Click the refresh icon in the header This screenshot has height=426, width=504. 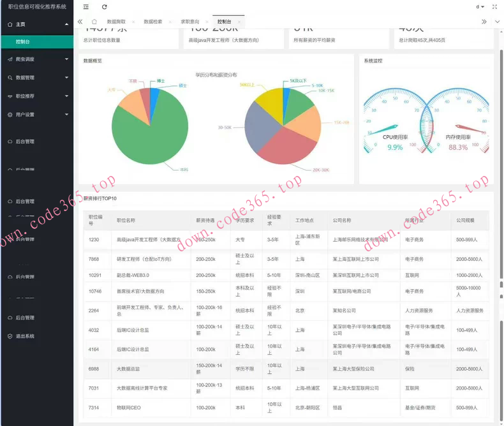click(x=105, y=6)
